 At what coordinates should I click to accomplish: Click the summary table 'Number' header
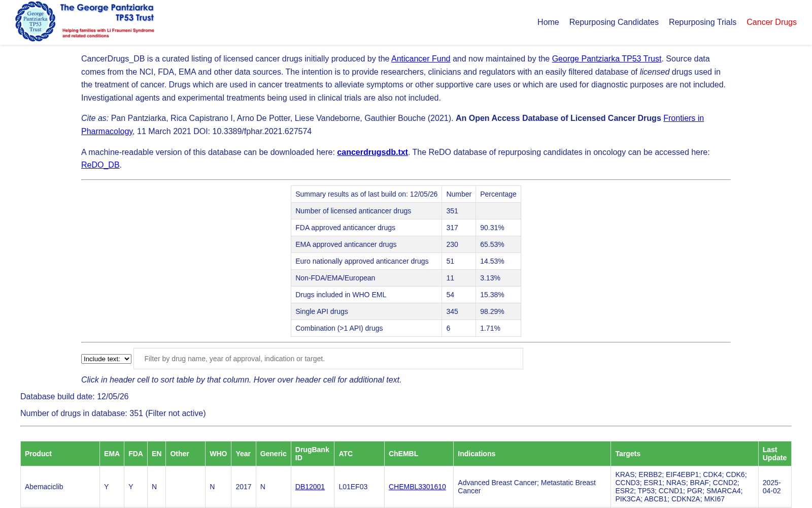click(459, 194)
